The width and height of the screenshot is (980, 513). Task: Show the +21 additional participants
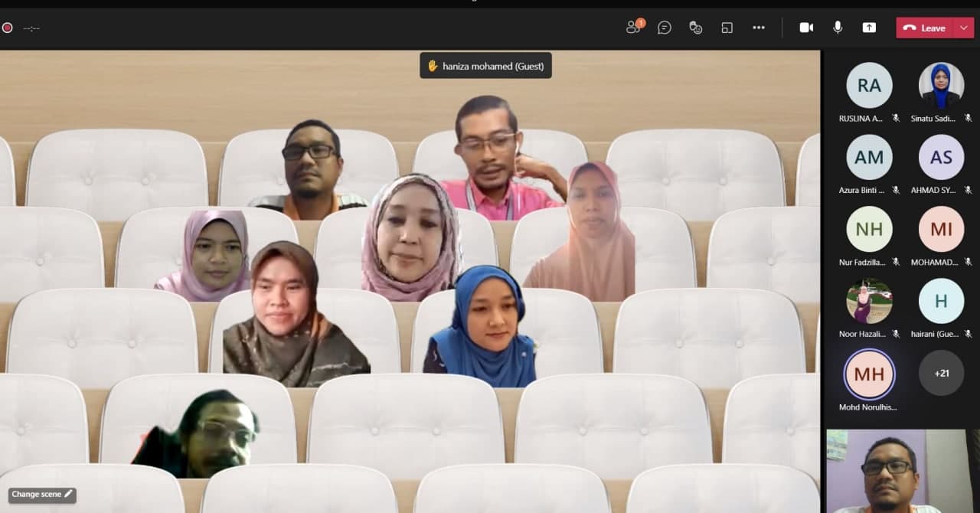[941, 373]
